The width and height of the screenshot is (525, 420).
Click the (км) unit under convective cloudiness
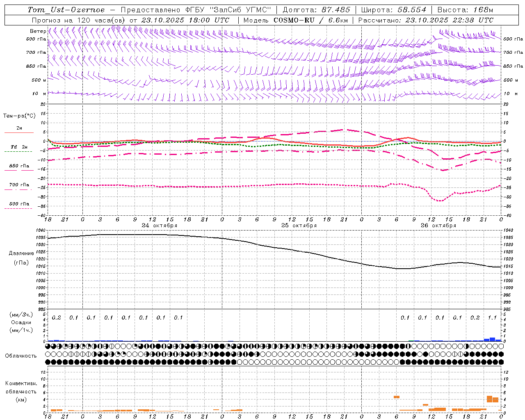(21, 399)
